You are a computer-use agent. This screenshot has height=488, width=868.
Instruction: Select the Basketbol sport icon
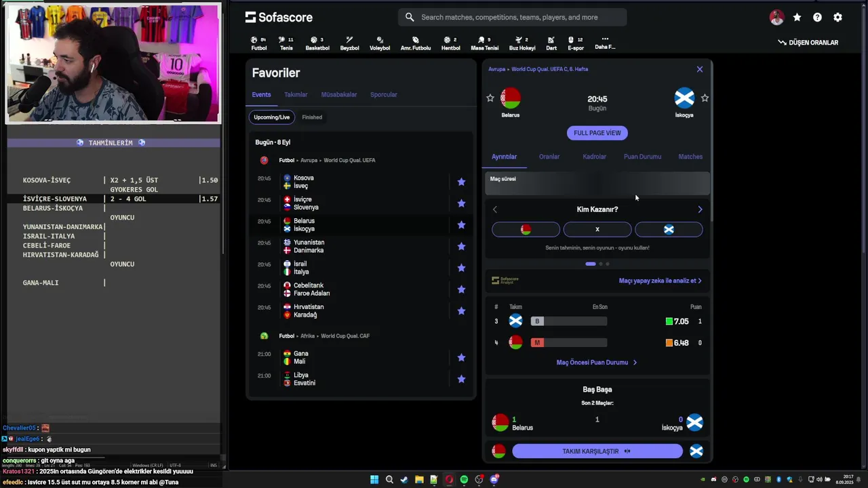[x=317, y=43]
